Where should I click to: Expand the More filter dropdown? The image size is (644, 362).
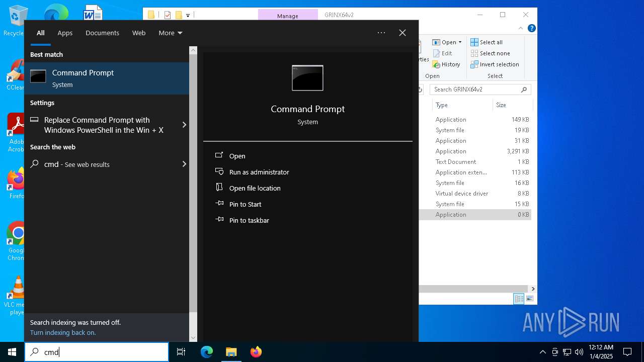click(x=170, y=33)
